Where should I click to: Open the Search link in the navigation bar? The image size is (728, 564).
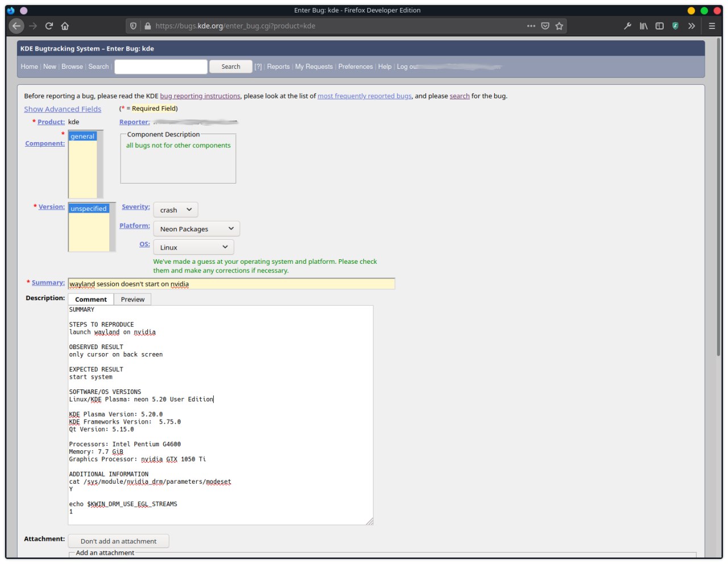[98, 67]
